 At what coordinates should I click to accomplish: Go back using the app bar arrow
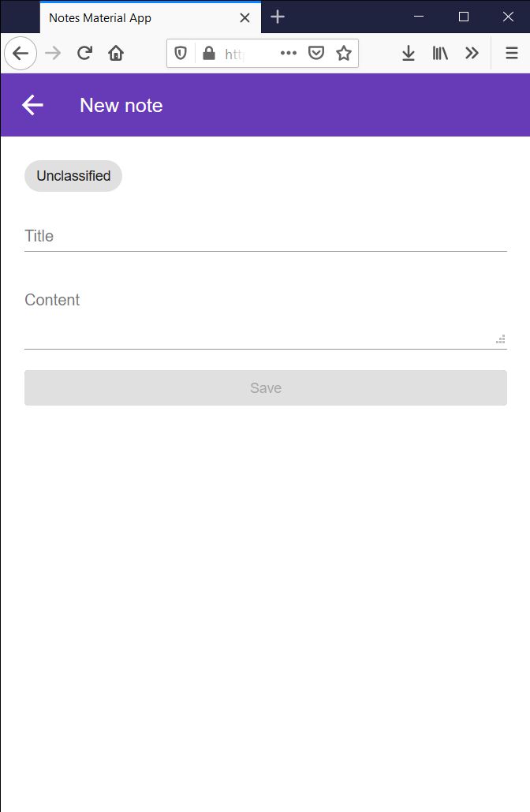[32, 105]
